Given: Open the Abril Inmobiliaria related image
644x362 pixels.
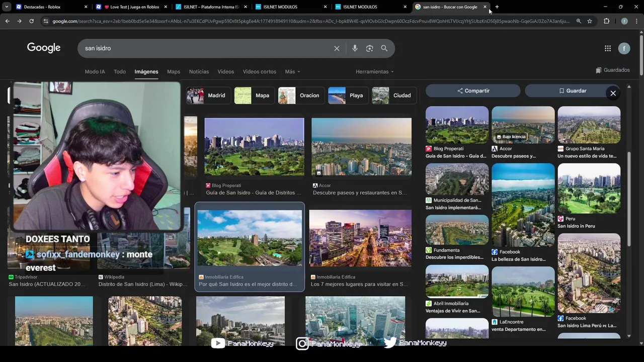Looking at the screenshot, I should click(457, 282).
